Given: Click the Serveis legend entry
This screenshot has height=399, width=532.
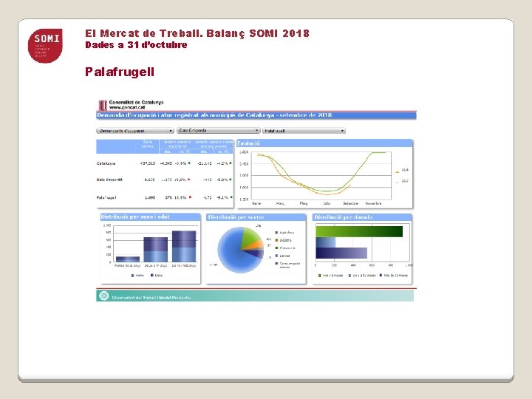Looking at the screenshot, I should [x=282, y=256].
